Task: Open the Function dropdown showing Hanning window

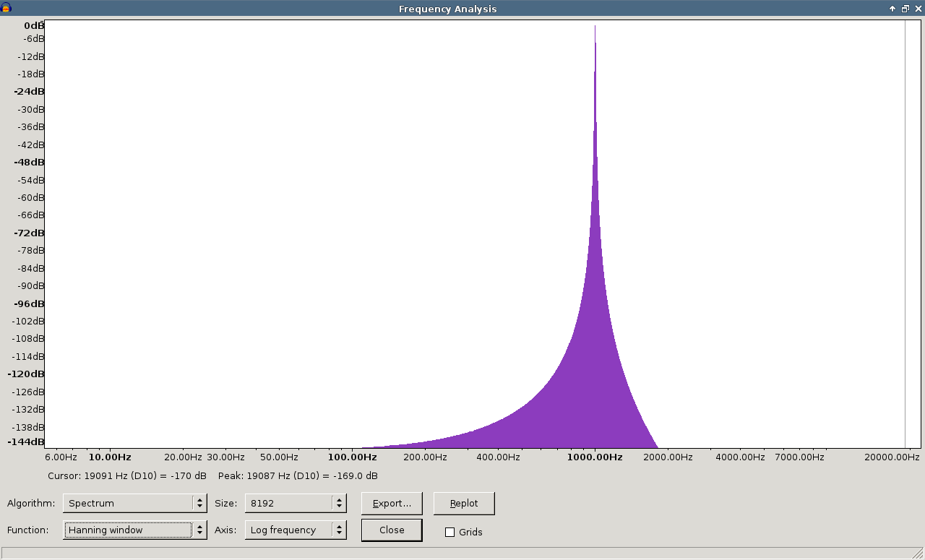Action: pyautogui.click(x=134, y=530)
